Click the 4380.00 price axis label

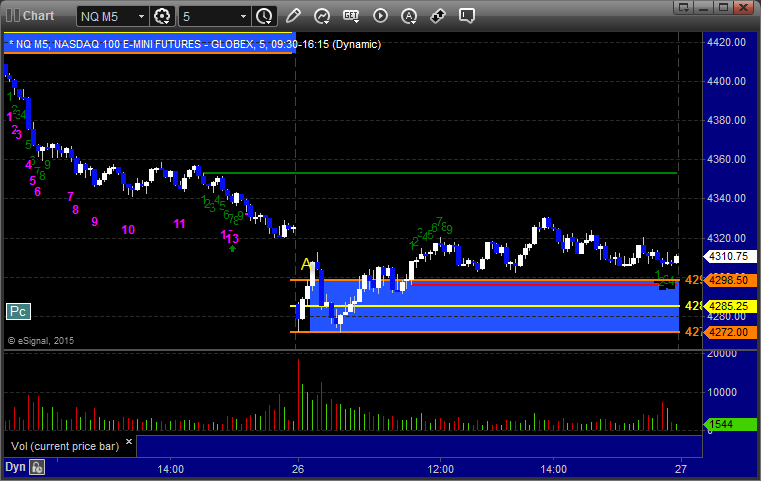(x=727, y=120)
